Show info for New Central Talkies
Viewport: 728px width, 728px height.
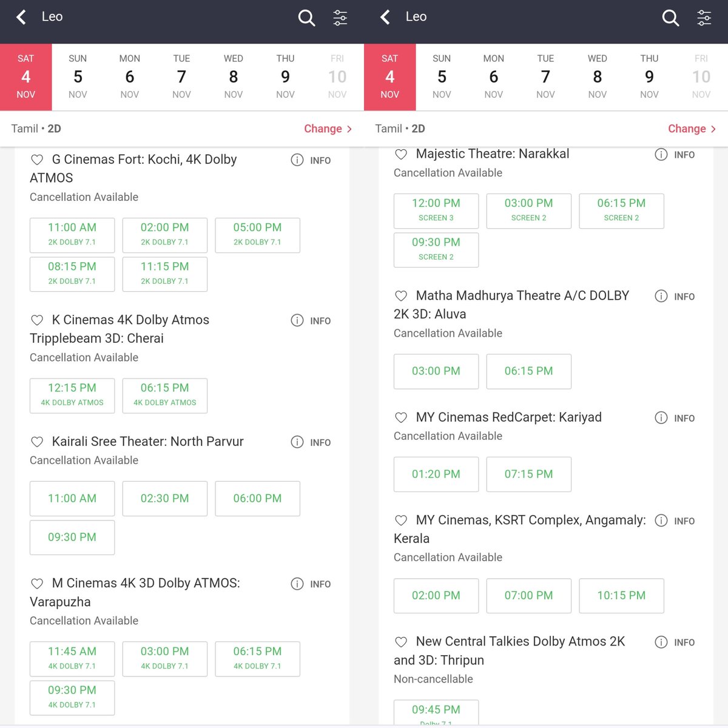click(675, 642)
